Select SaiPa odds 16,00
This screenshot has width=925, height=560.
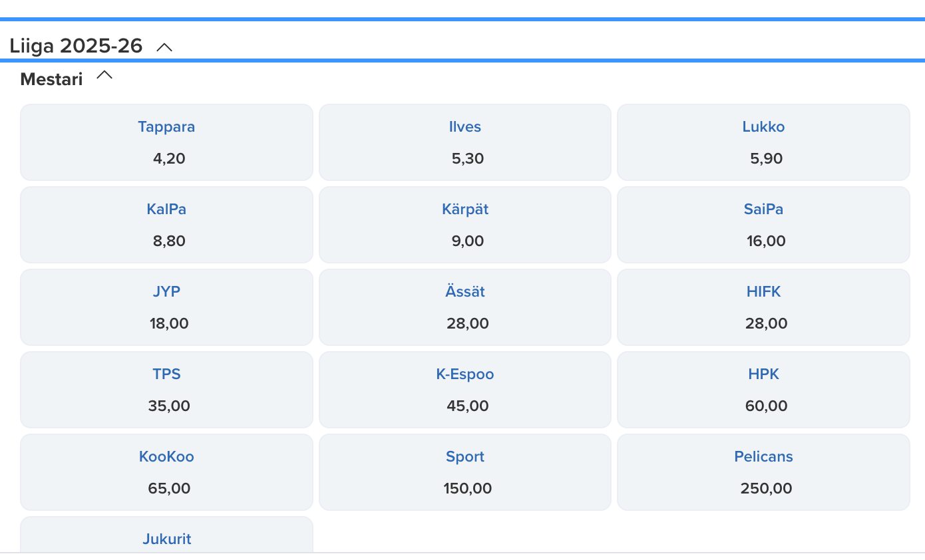[763, 225]
